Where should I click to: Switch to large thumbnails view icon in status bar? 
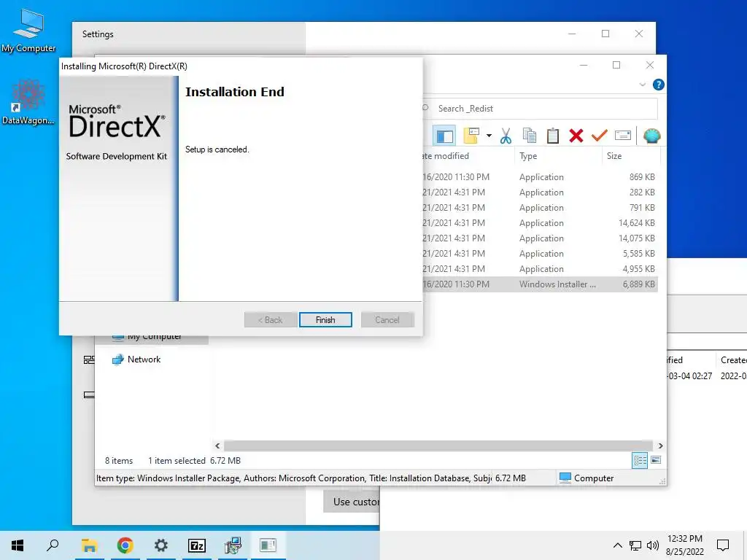pos(656,460)
